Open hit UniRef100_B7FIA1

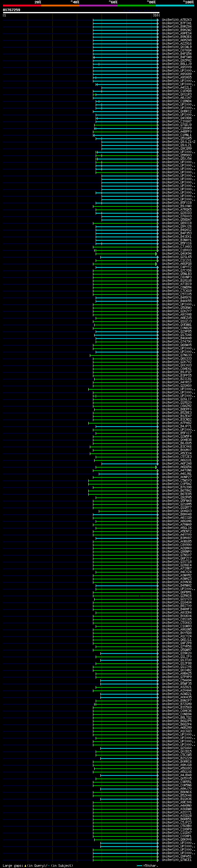point(176,23)
